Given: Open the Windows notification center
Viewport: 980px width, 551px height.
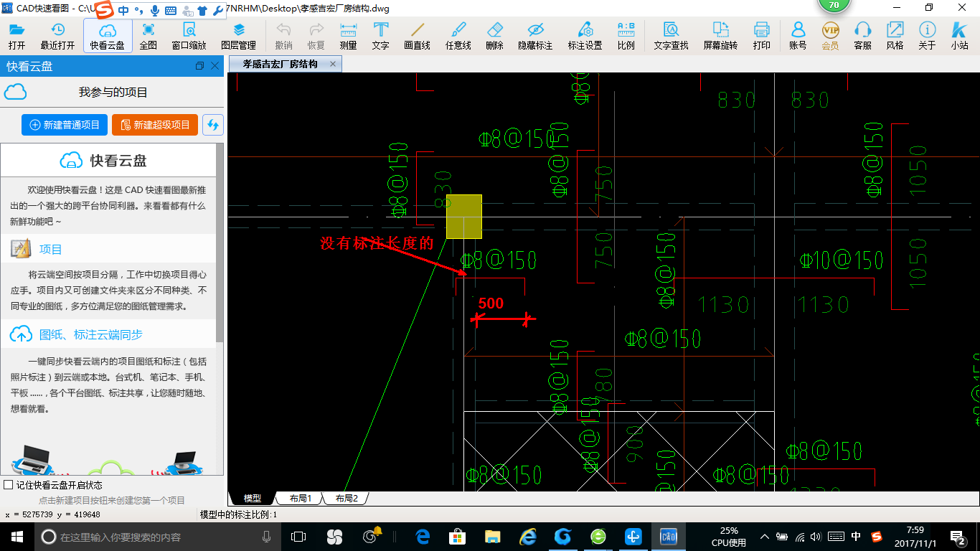Looking at the screenshot, I should tap(958, 536).
